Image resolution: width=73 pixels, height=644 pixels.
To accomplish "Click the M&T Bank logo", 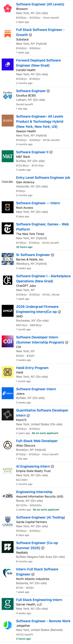I will [x=8, y=156].
